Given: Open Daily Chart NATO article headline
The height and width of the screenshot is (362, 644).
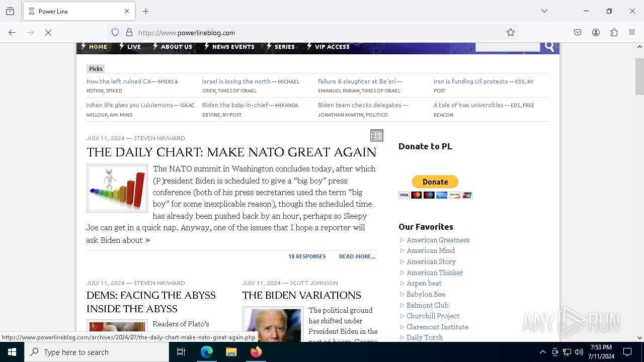Looking at the screenshot, I should click(231, 152).
